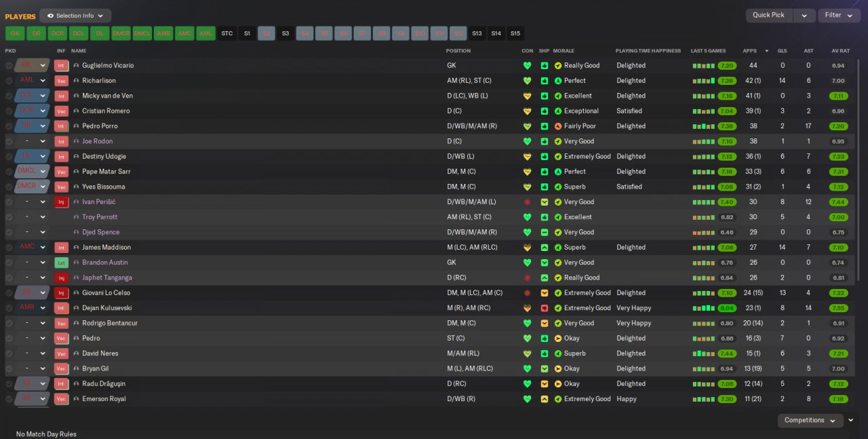Open Radu Drăgușin's player profile link

click(x=104, y=384)
